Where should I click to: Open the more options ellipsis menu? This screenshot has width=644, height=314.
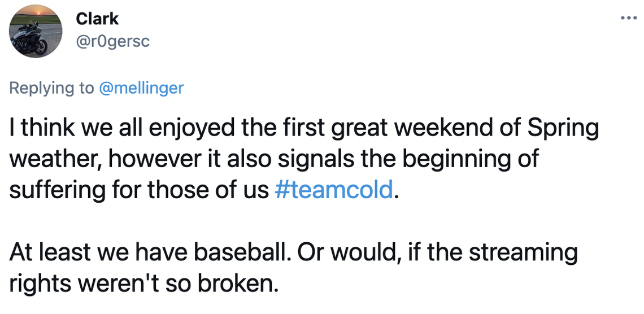pos(628,18)
